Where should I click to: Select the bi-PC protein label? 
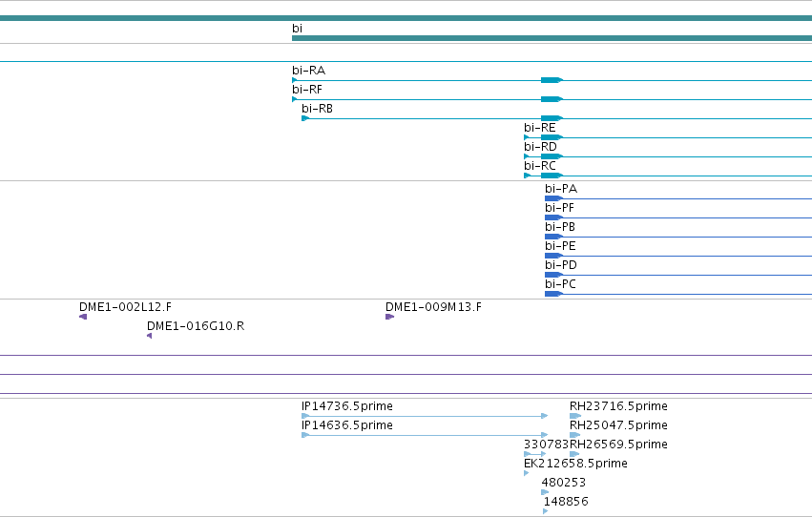[x=560, y=284]
